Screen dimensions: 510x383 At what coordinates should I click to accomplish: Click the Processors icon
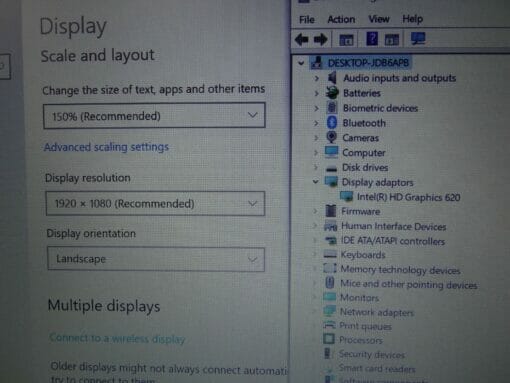(329, 339)
